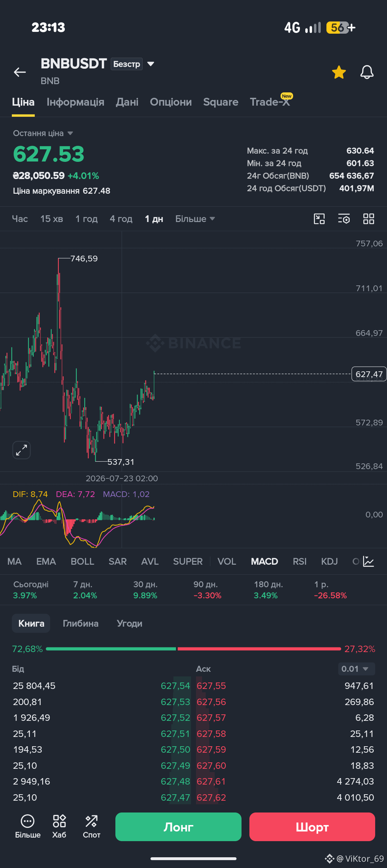Toggle the MACD indicator

(x=264, y=561)
